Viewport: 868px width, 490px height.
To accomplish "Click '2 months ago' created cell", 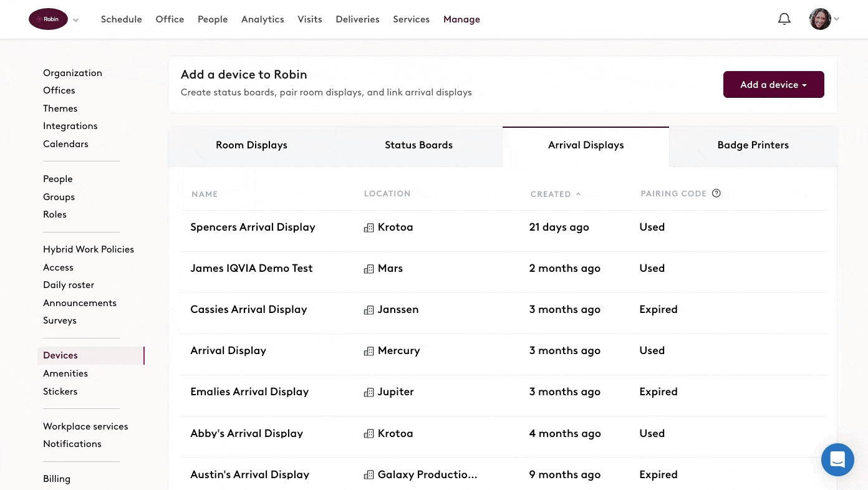I will (564, 269).
